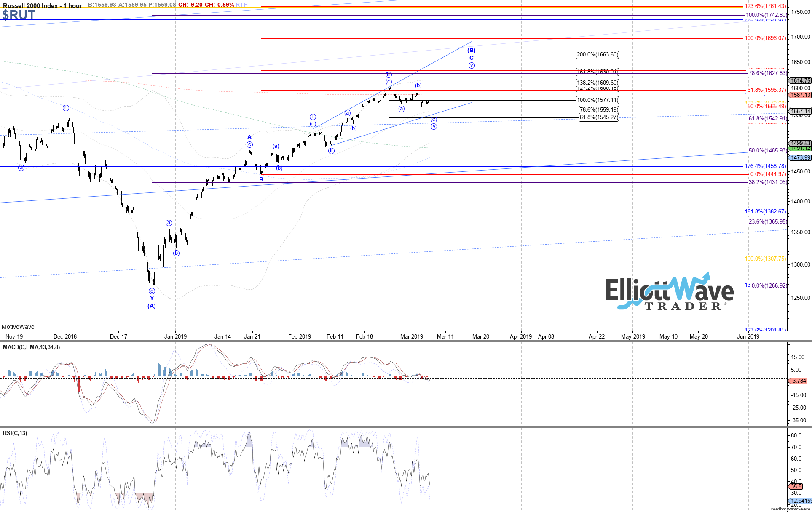Click the Mar-20 date on time axis
The height and width of the screenshot is (512, 812).
pyautogui.click(x=481, y=336)
